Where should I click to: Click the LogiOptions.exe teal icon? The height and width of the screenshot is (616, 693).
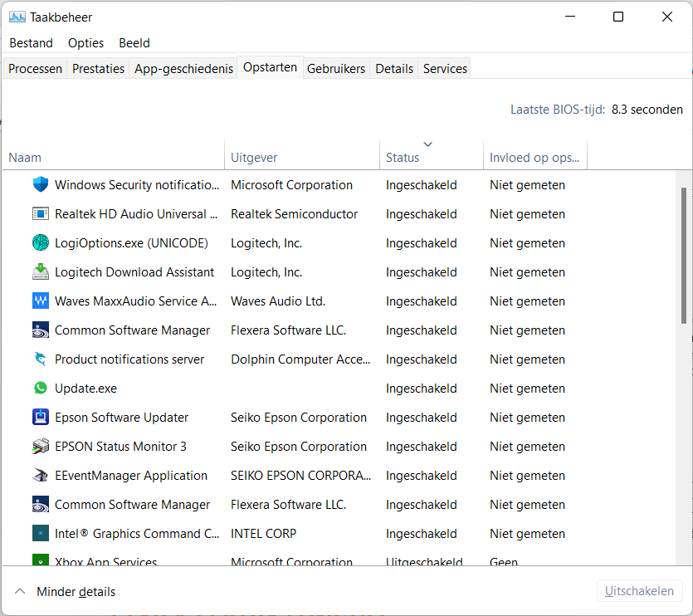click(x=40, y=242)
